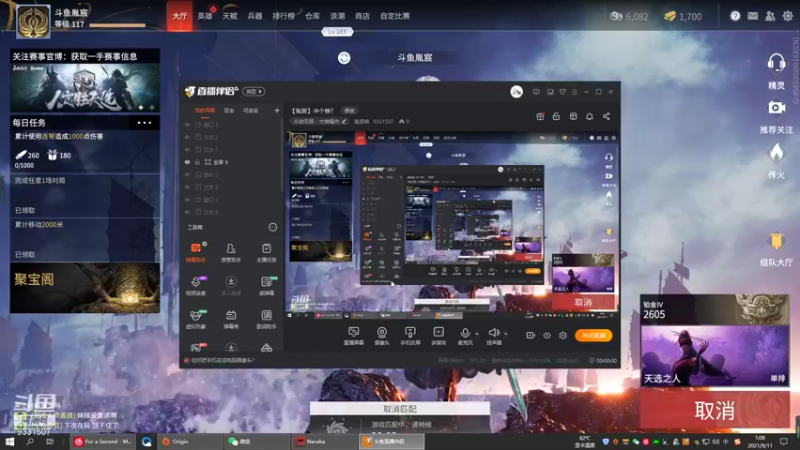The height and width of the screenshot is (450, 800).
Task: Add the 多媒体 multimedia source
Action: click(438, 336)
